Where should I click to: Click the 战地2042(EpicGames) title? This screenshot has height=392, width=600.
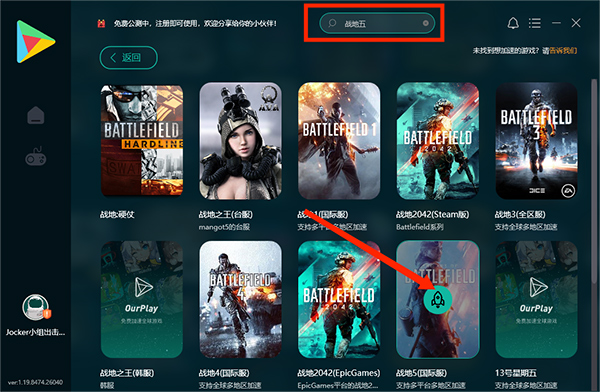click(x=339, y=373)
